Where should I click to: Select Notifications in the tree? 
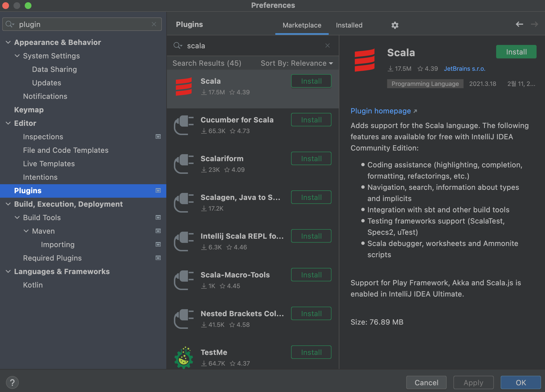45,96
